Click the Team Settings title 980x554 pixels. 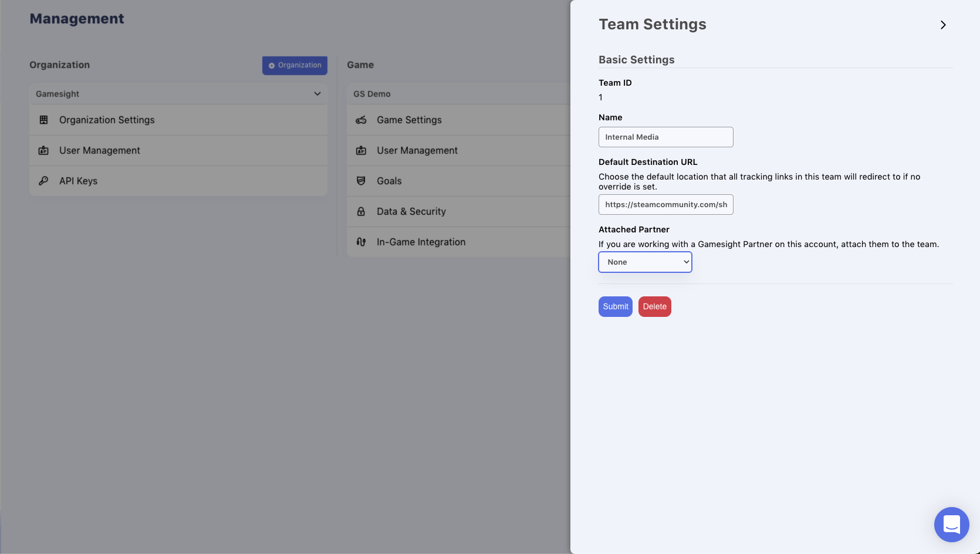pyautogui.click(x=652, y=24)
